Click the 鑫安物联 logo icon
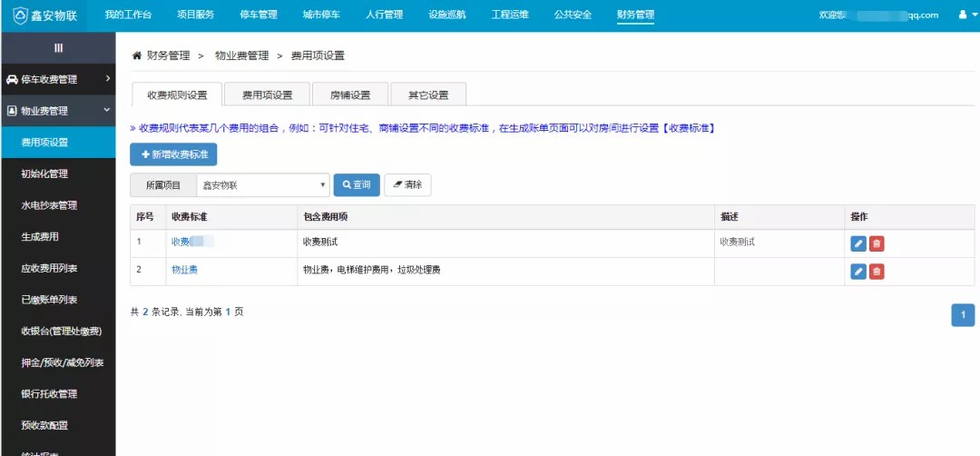 [20, 15]
